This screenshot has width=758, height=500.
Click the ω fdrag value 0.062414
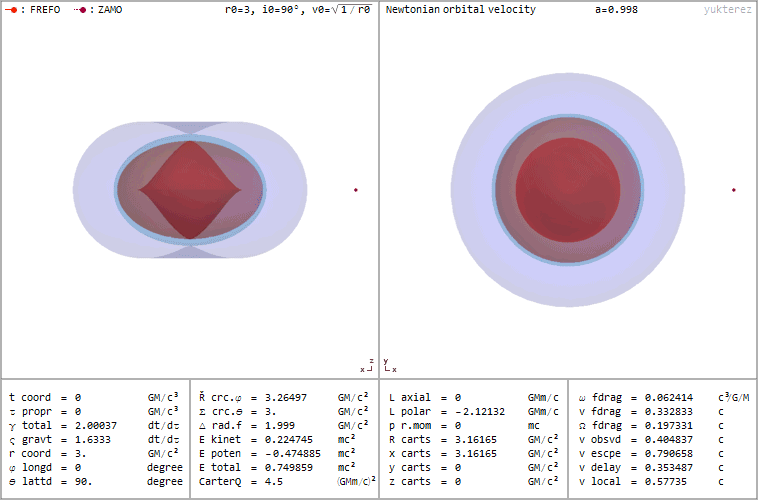669,397
